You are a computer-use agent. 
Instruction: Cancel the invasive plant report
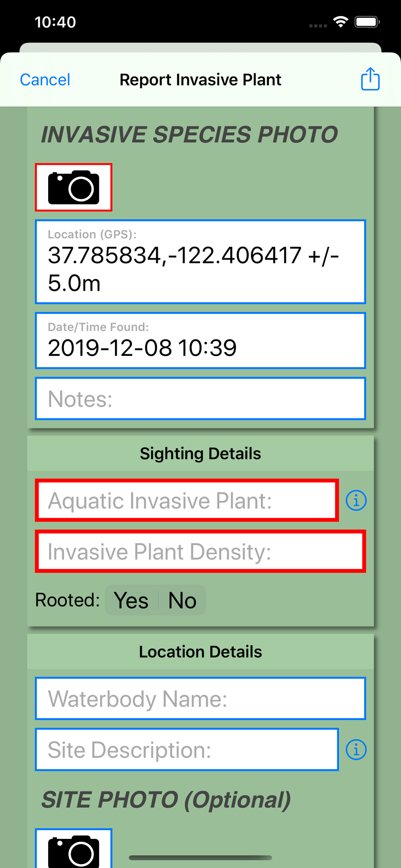point(45,79)
